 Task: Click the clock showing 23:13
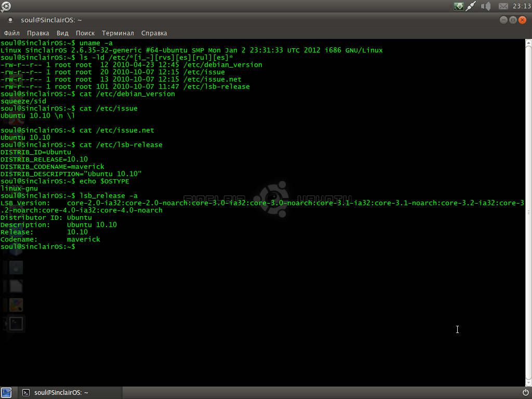522,6
